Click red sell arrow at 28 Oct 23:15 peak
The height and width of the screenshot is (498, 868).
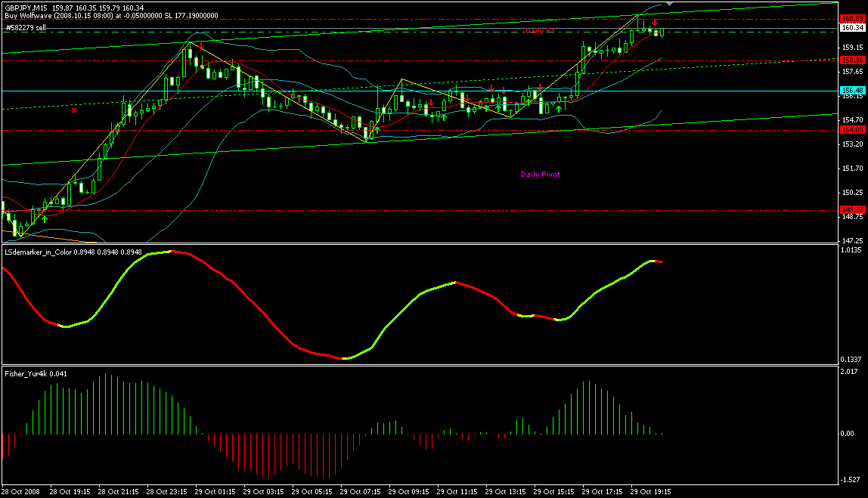point(202,46)
